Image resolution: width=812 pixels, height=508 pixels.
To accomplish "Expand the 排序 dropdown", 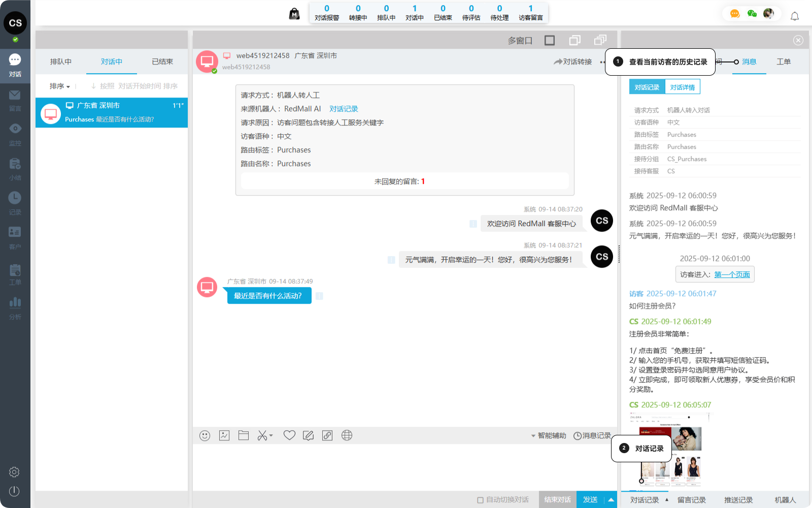I will 60,86.
